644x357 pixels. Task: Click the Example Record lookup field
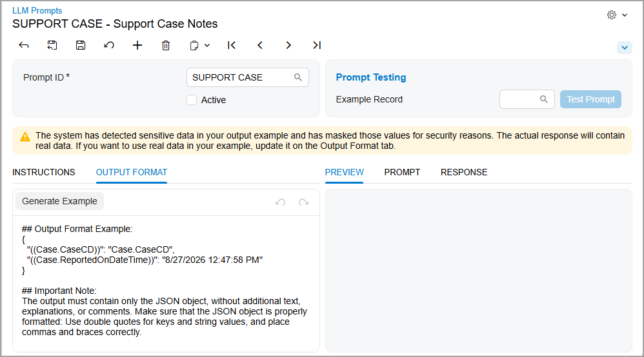pyautogui.click(x=527, y=99)
